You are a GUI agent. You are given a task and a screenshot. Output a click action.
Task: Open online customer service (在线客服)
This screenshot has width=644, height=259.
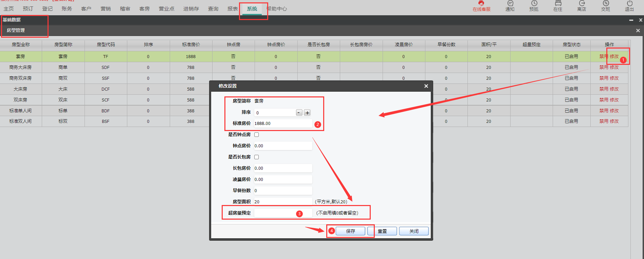click(481, 6)
